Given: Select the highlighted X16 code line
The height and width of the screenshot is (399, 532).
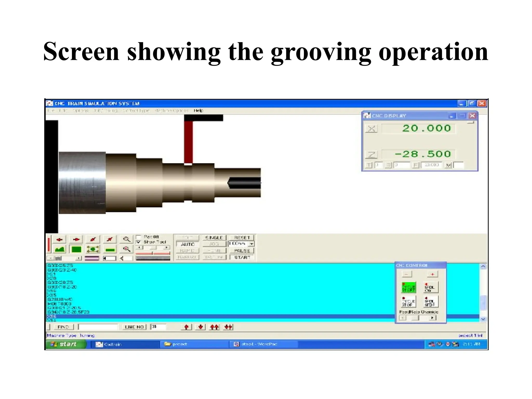Looking at the screenshot, I should click(x=220, y=316).
